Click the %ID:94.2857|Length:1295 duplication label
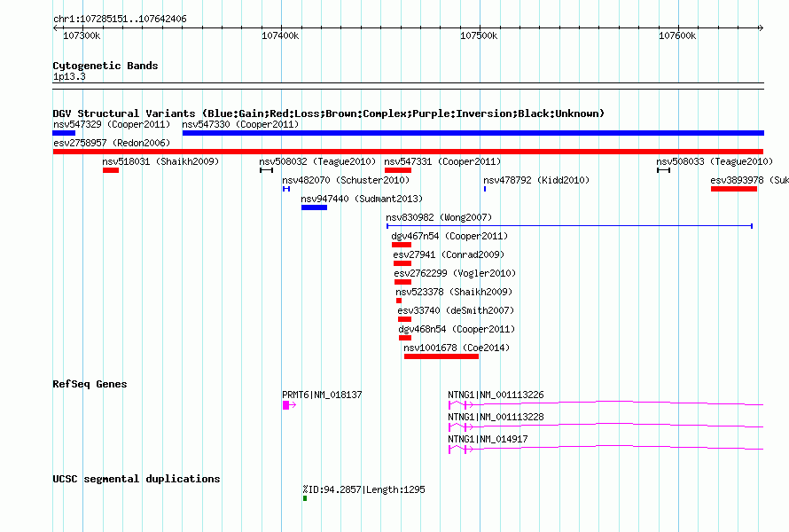This screenshot has width=789, height=532. pyautogui.click(x=363, y=489)
